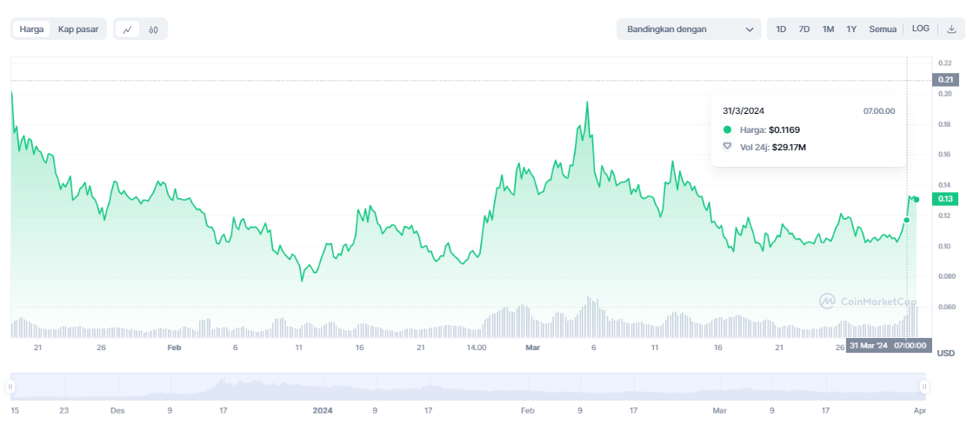This screenshot has width=980, height=431.
Task: Click the Bandingkan dengan chevron arrow
Action: pos(750,30)
